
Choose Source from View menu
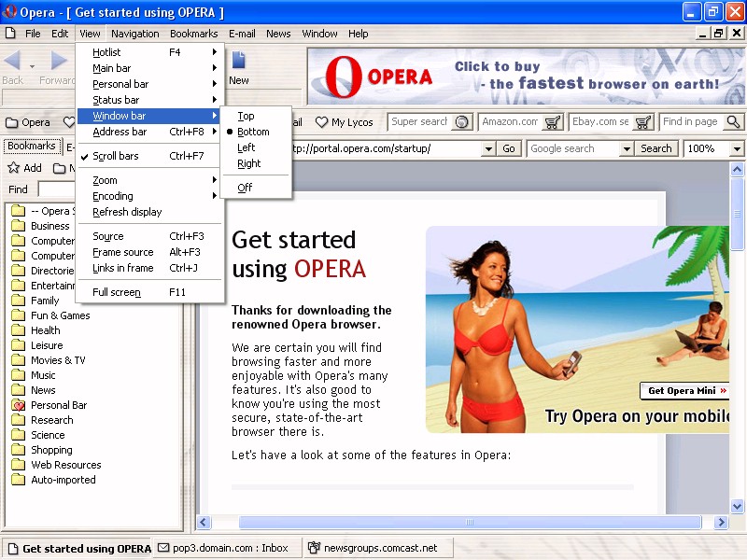click(150, 236)
